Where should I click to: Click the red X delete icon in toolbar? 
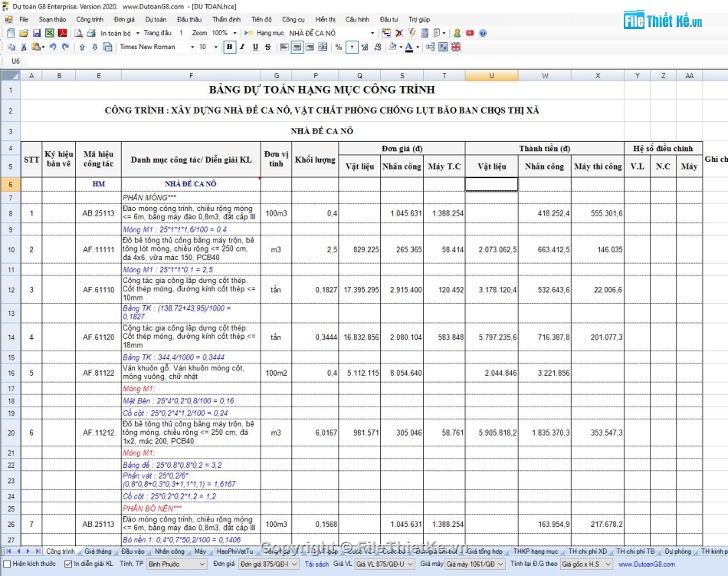398,33
